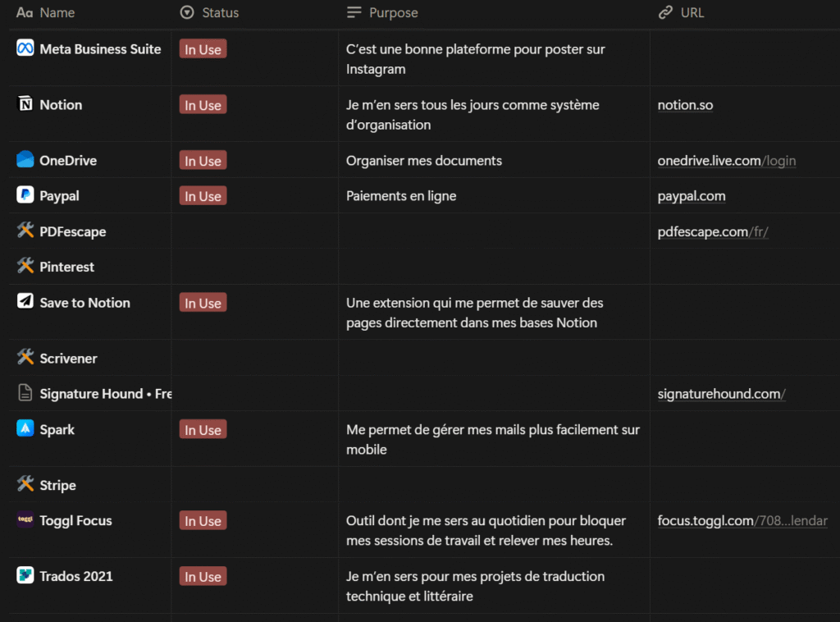Open the Status column header menu
The height and width of the screenshot is (622, 840).
coord(209,12)
